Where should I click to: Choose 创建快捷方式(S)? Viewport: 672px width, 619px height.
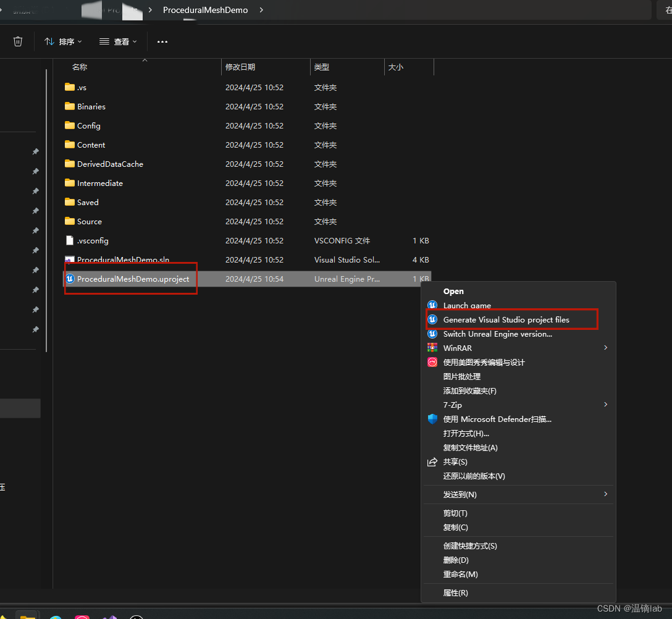coord(470,545)
